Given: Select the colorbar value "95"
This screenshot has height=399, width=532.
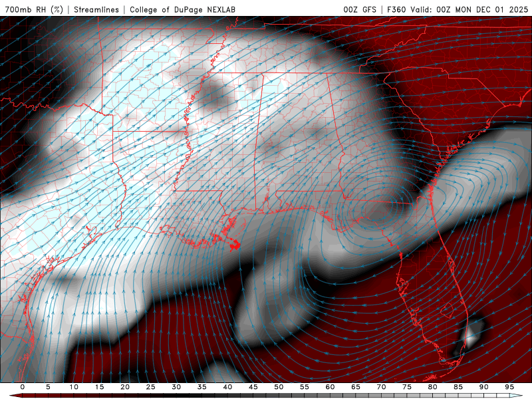Looking at the screenshot, I should [x=509, y=387].
